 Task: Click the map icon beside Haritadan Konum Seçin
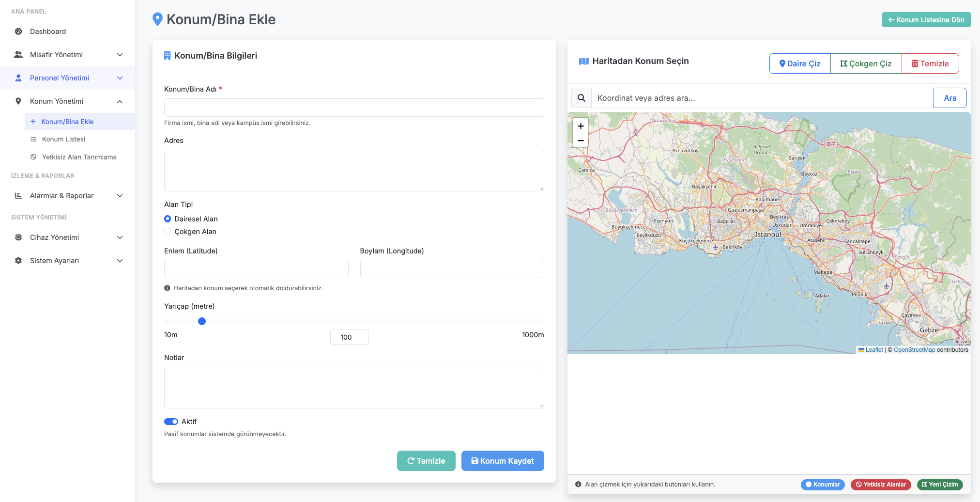click(x=584, y=61)
